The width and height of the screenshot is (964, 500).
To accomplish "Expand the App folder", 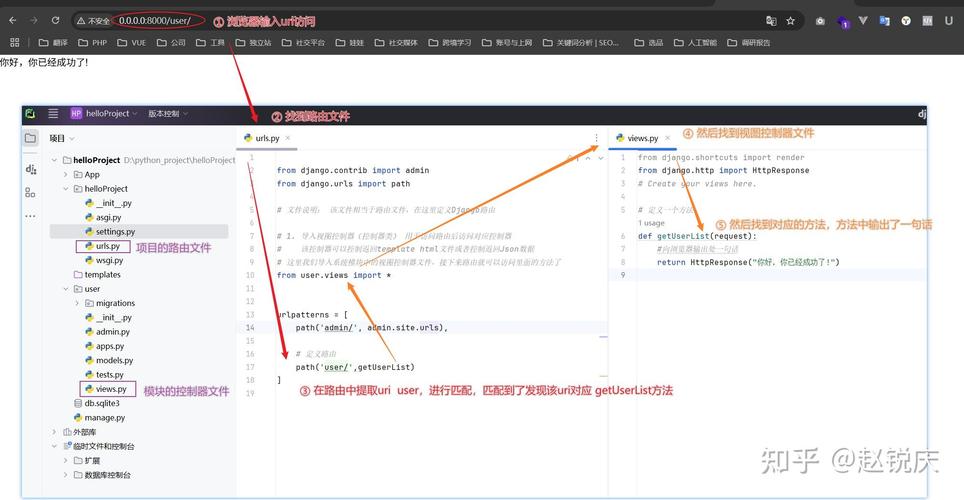I will 66,175.
